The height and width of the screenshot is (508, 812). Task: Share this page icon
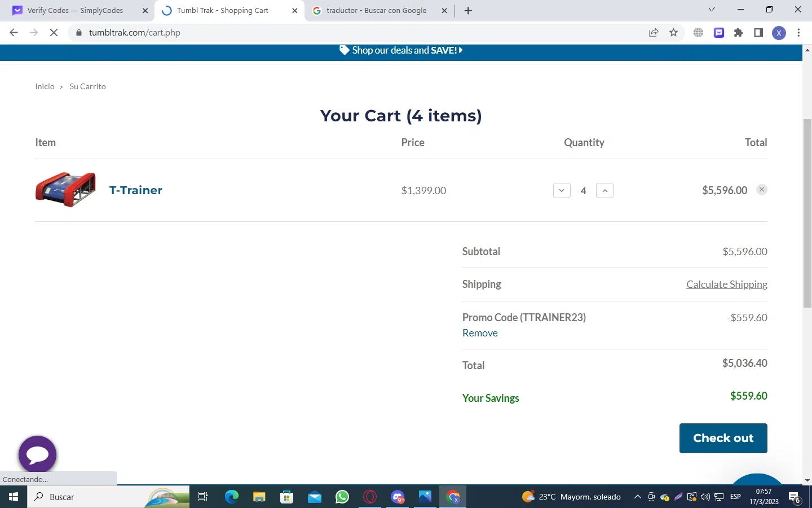point(654,33)
